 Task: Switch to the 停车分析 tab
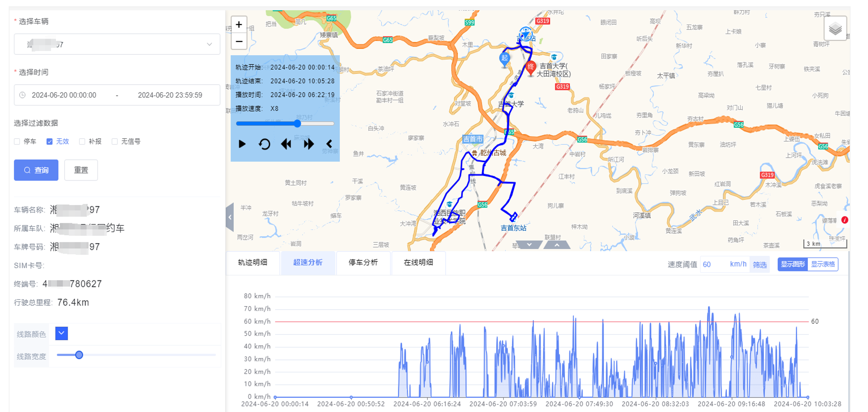coord(363,262)
